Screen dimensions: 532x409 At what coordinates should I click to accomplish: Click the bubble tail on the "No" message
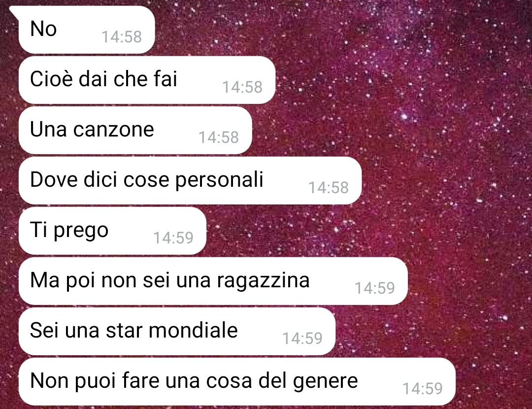[x=14, y=10]
